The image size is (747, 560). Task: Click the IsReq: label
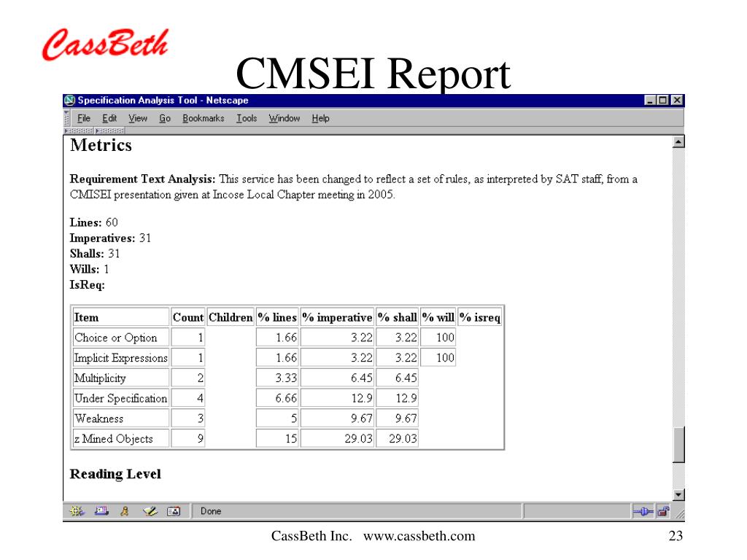pyautogui.click(x=88, y=285)
